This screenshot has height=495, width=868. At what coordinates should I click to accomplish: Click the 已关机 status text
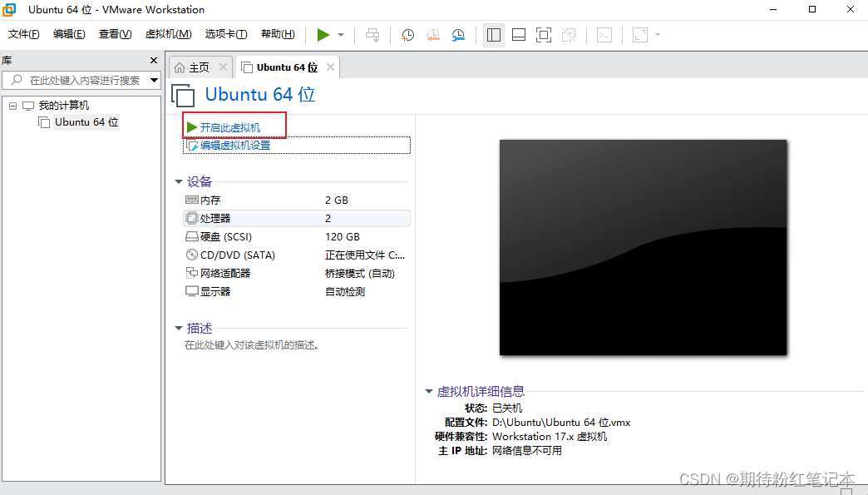click(507, 408)
